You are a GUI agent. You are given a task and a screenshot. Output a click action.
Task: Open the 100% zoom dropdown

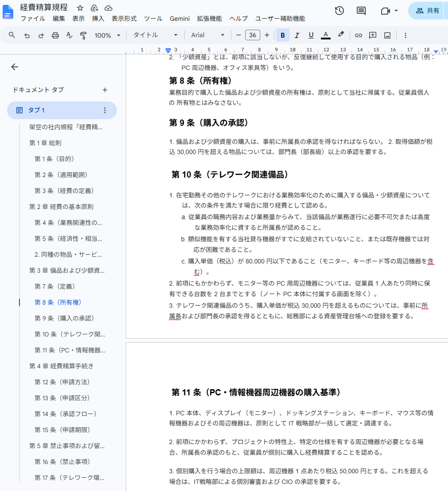click(108, 35)
